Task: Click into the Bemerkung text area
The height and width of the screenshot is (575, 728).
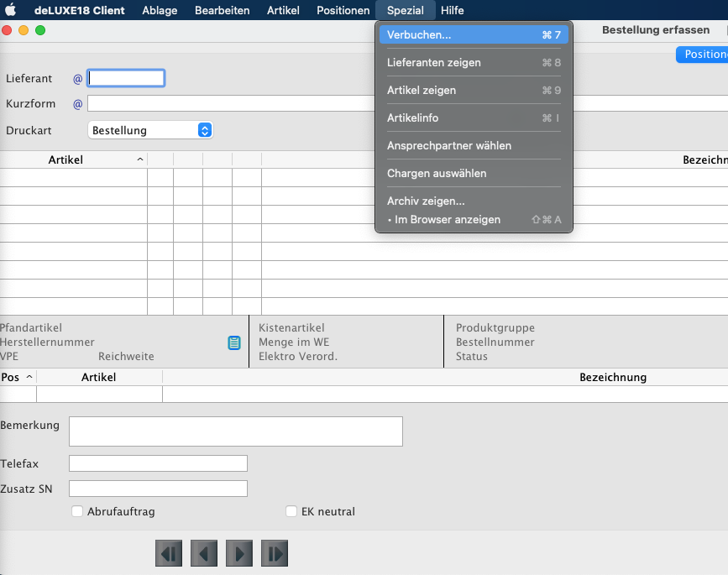Action: pos(235,431)
